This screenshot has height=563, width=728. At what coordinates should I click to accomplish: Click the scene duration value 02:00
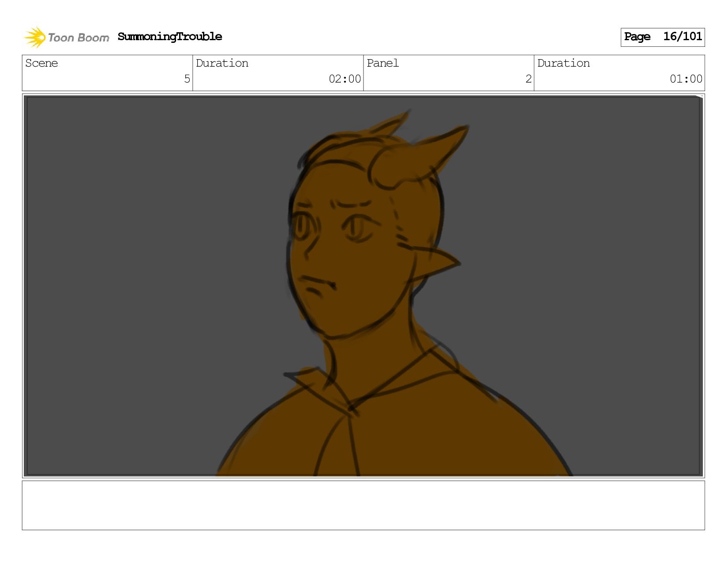pyautogui.click(x=345, y=79)
